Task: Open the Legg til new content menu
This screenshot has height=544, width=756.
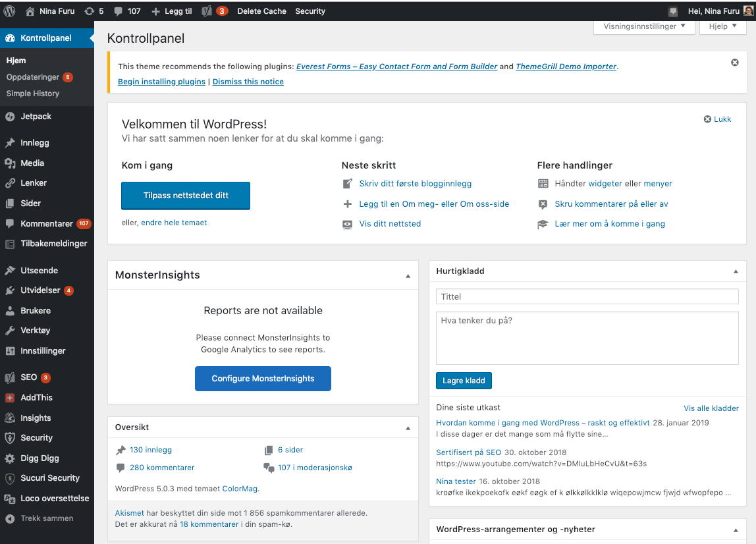Action: [172, 11]
